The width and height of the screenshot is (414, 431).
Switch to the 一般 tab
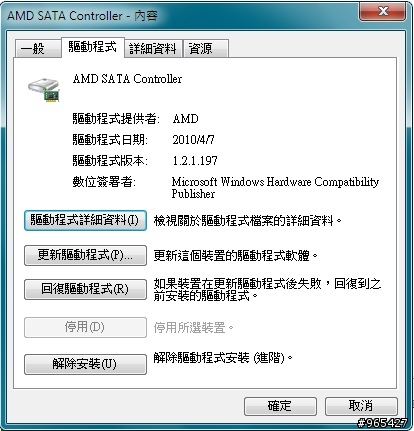[x=38, y=49]
